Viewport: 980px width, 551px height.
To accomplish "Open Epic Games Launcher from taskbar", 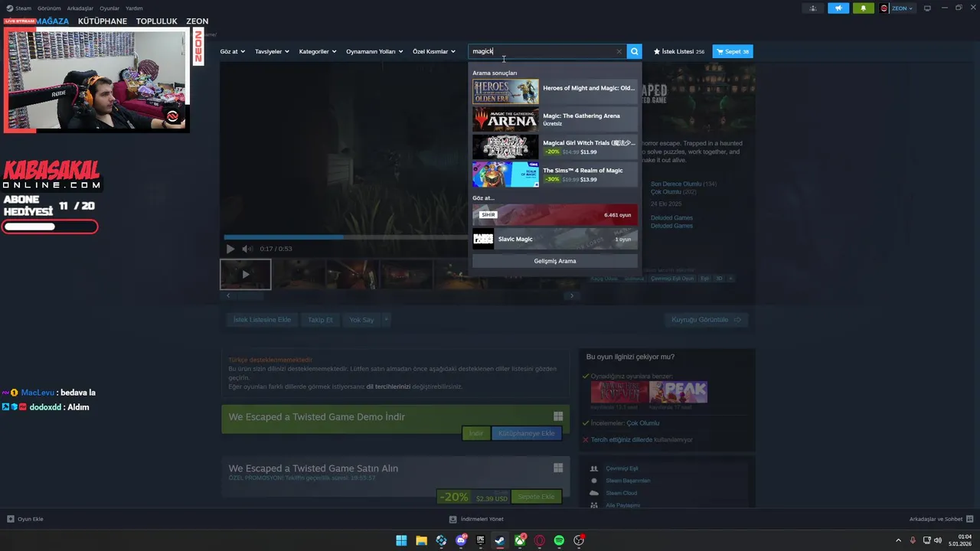I will [480, 540].
